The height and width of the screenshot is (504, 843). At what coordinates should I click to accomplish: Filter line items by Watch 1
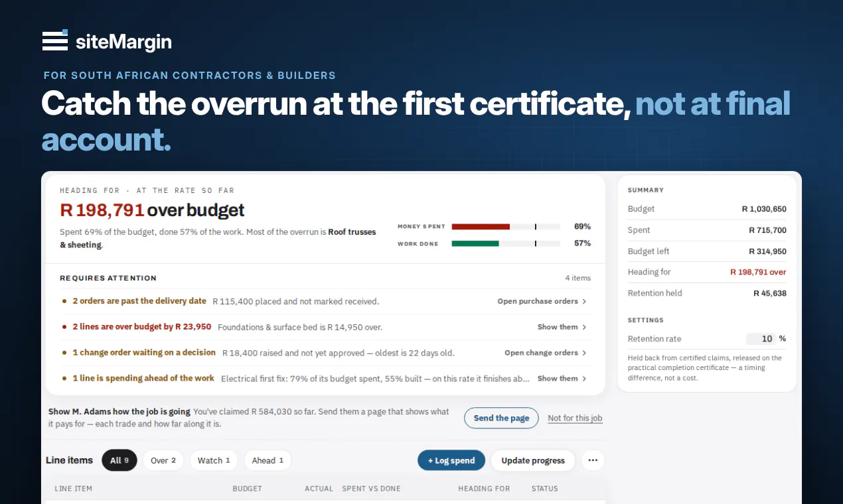click(214, 460)
